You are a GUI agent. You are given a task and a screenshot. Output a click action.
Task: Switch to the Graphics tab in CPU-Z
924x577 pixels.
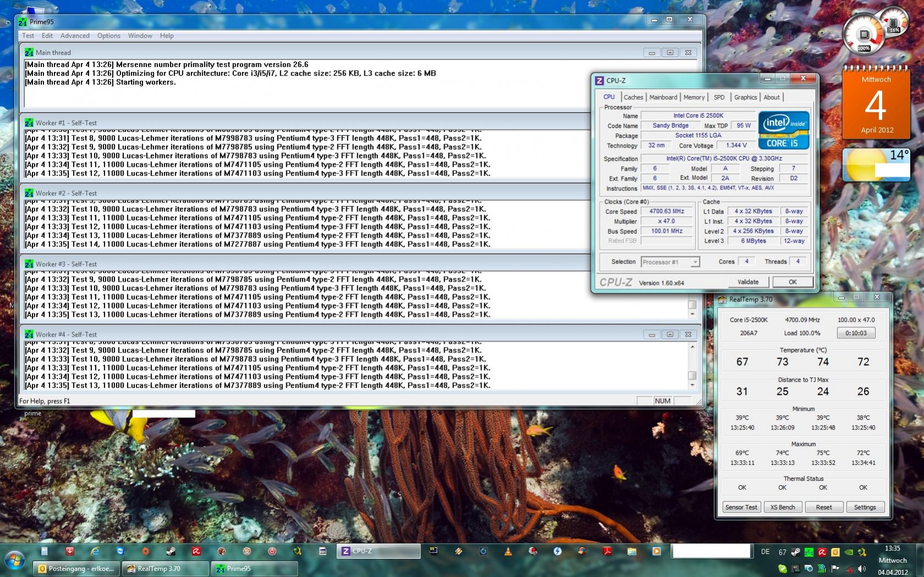click(x=746, y=97)
